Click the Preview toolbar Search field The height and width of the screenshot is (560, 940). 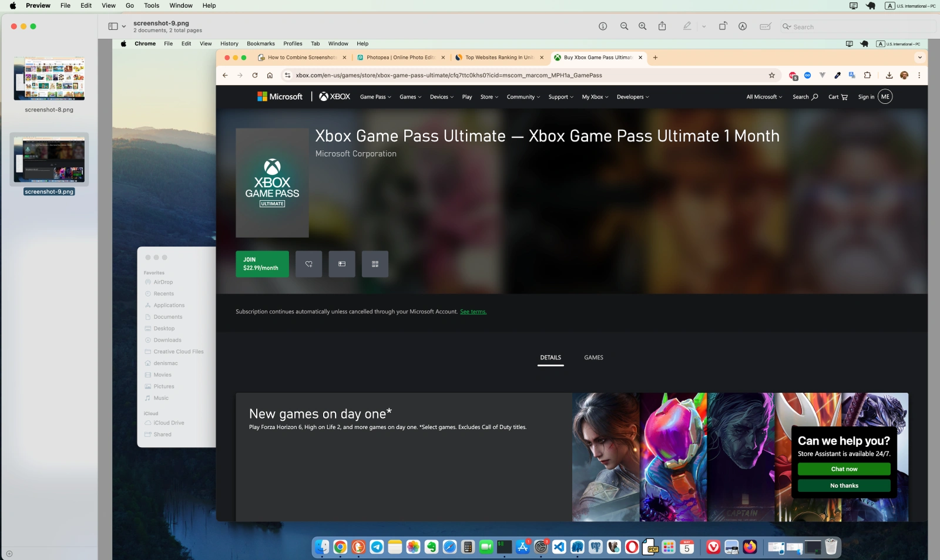point(858,26)
